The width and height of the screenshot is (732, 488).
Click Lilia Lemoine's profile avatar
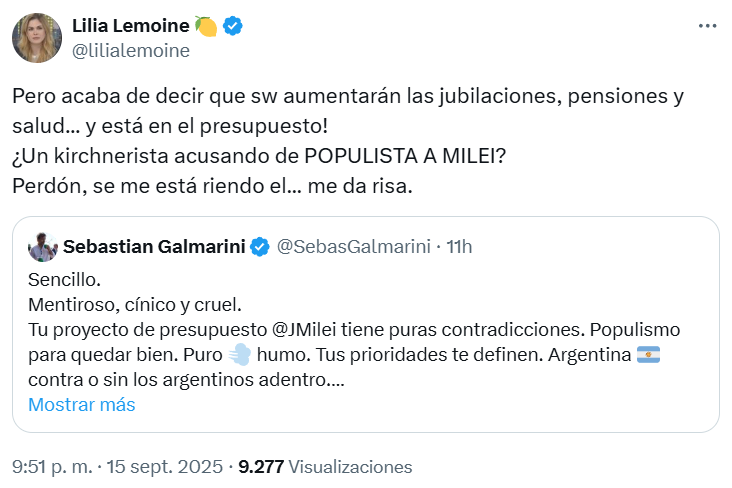click(36, 39)
